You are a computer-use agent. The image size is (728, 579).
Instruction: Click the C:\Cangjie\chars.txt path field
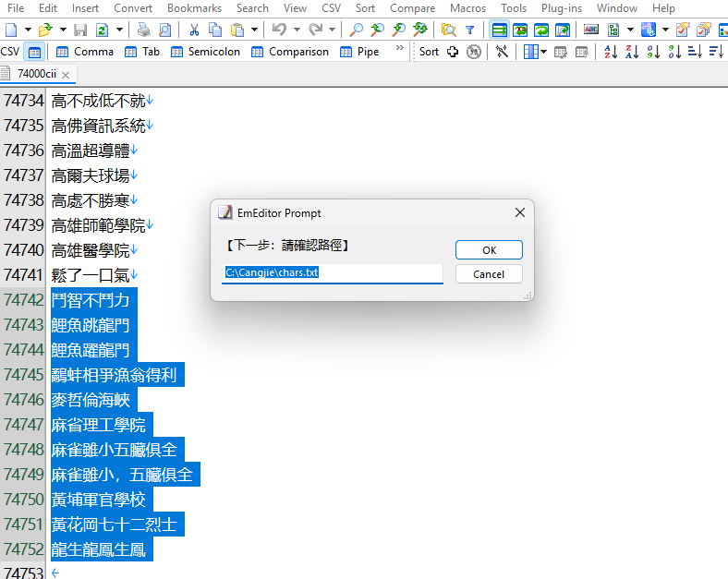tap(333, 272)
